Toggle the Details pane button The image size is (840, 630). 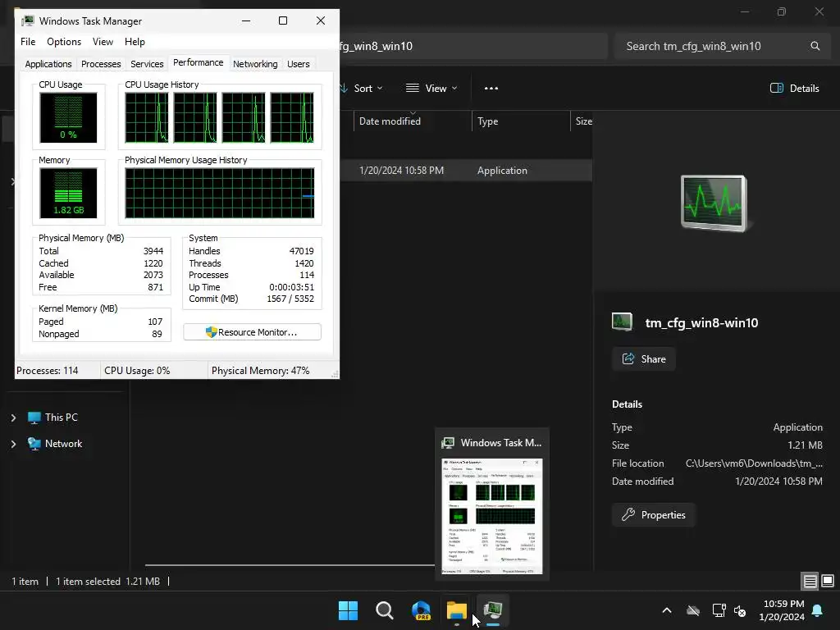(794, 89)
